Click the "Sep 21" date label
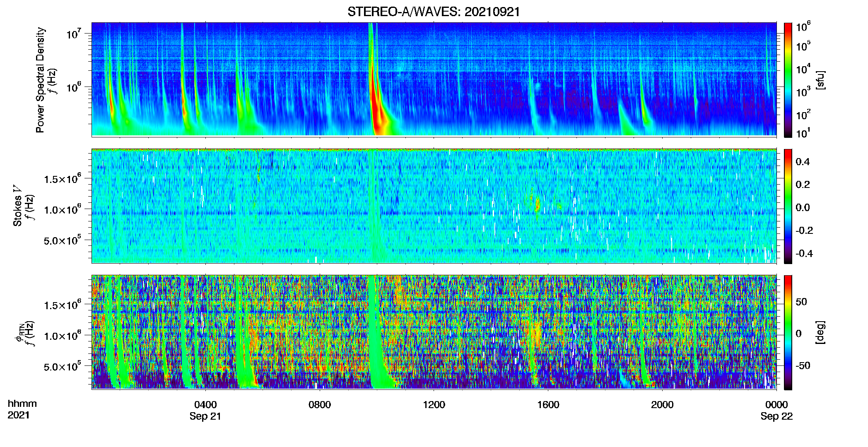This screenshot has height=447, width=868. click(x=205, y=416)
